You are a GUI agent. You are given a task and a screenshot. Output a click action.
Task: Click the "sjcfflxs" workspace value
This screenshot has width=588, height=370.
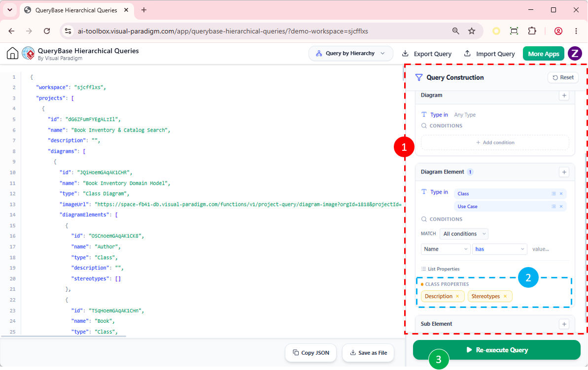tap(90, 87)
